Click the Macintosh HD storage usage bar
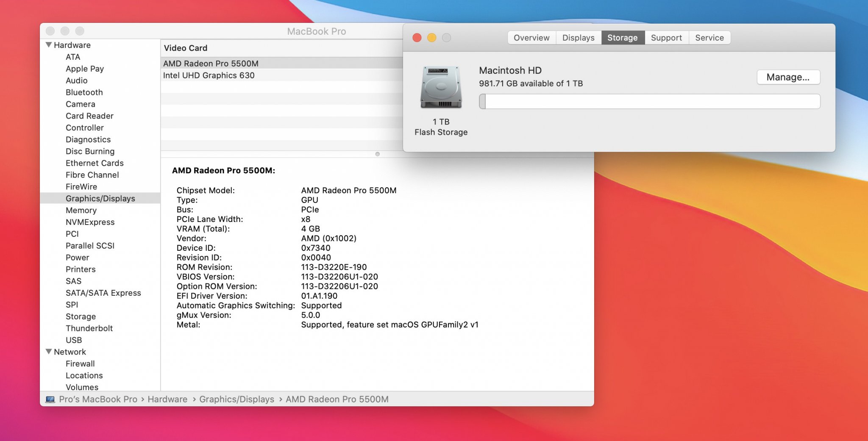The width and height of the screenshot is (868, 441). pyautogui.click(x=649, y=102)
